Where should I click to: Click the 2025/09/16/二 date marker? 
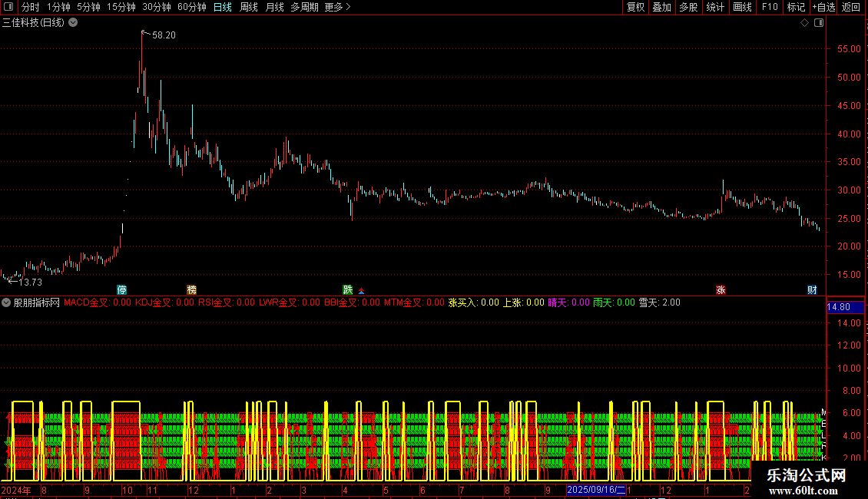click(596, 490)
